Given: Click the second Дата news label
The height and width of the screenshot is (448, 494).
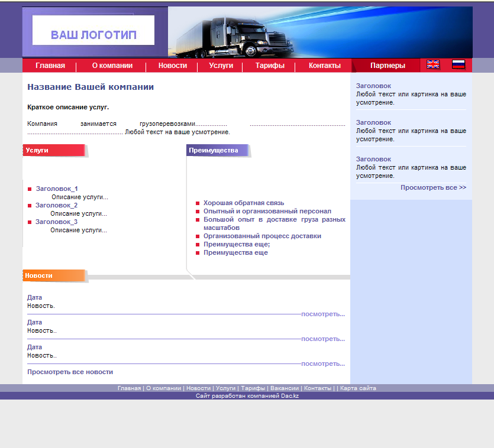Looking at the screenshot, I should (x=34, y=322).
